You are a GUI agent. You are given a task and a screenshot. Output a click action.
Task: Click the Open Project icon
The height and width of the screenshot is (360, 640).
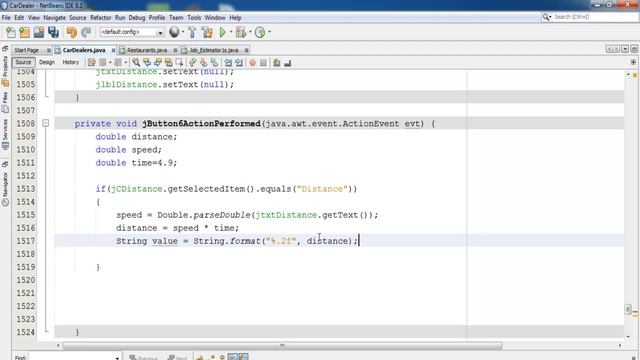[39, 32]
